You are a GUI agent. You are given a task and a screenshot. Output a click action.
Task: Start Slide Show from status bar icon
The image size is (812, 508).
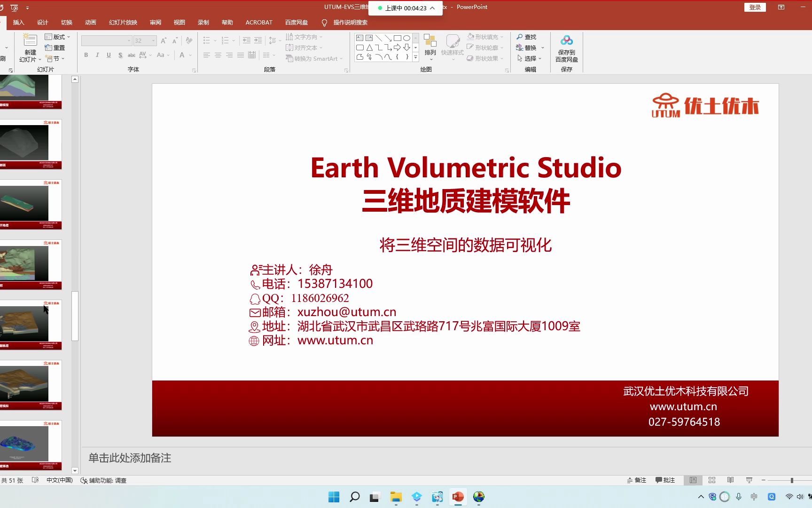coord(749,480)
